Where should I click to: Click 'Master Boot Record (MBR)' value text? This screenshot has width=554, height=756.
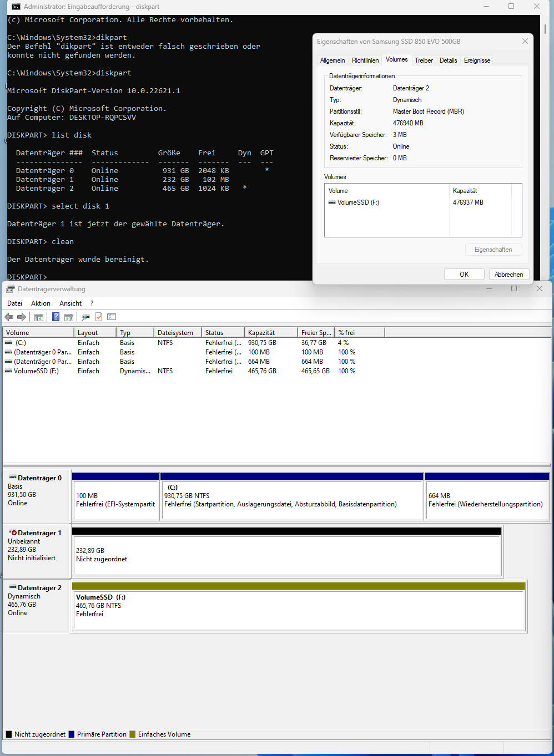[x=429, y=111]
